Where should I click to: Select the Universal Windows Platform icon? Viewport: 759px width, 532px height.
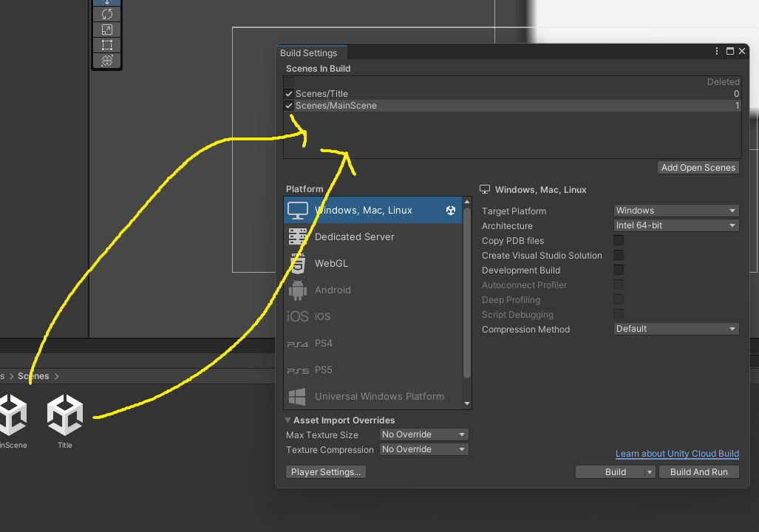297,397
